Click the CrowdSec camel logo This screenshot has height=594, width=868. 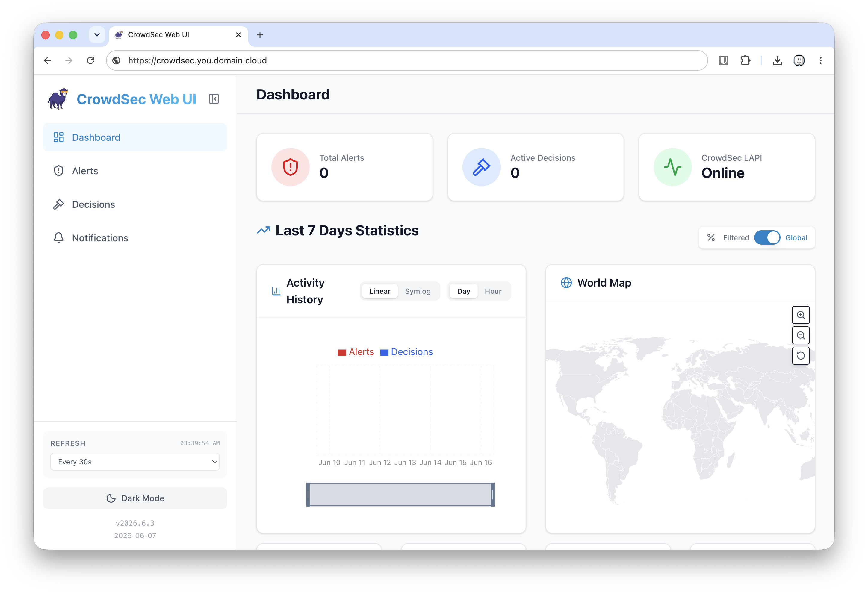click(x=58, y=99)
